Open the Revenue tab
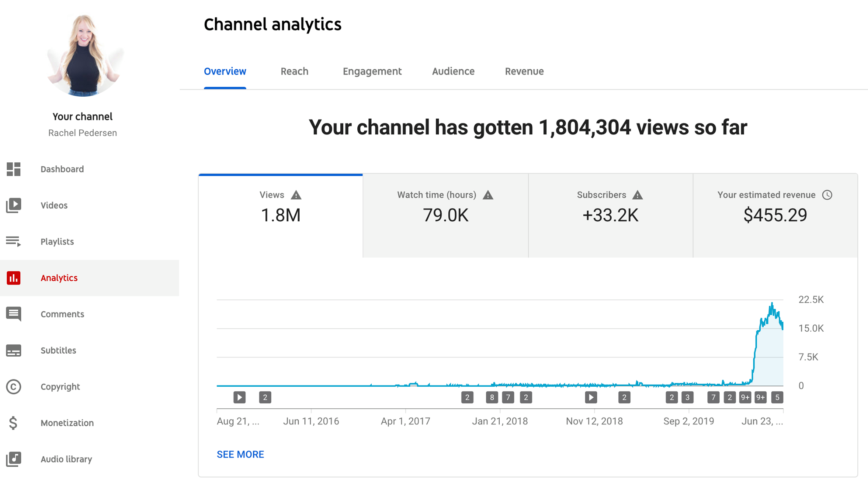The image size is (868, 491). click(x=524, y=71)
